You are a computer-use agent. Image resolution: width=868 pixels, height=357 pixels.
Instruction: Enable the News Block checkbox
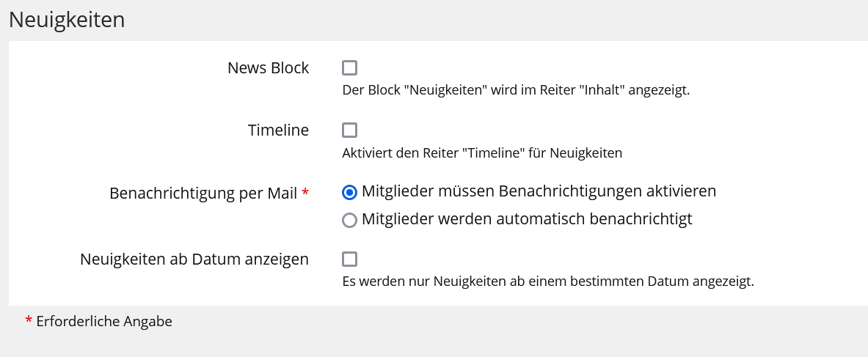[x=350, y=68]
